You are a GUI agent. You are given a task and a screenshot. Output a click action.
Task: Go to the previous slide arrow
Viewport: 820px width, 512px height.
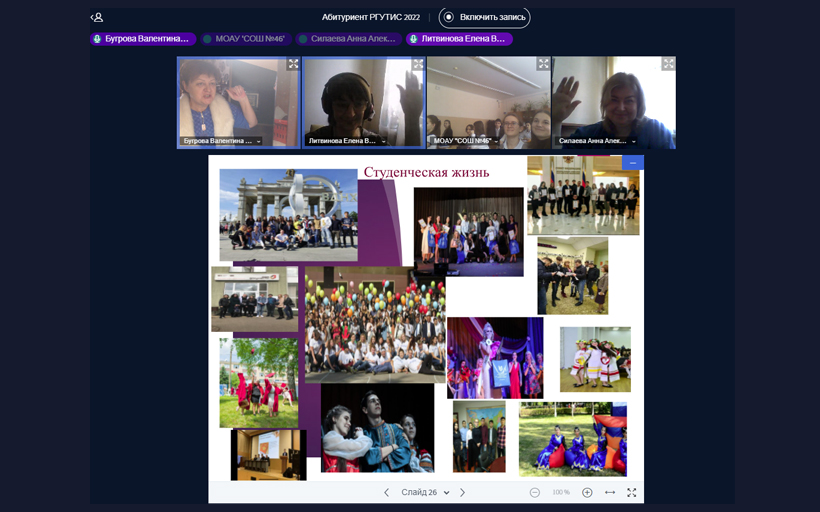tap(386, 493)
